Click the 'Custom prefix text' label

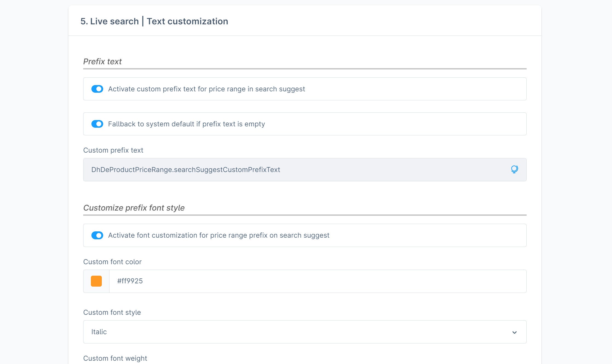(113, 150)
